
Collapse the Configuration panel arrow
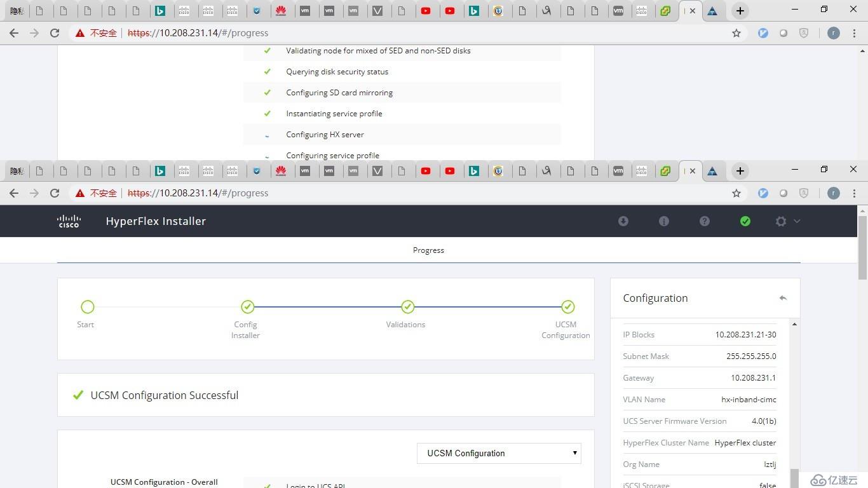783,298
